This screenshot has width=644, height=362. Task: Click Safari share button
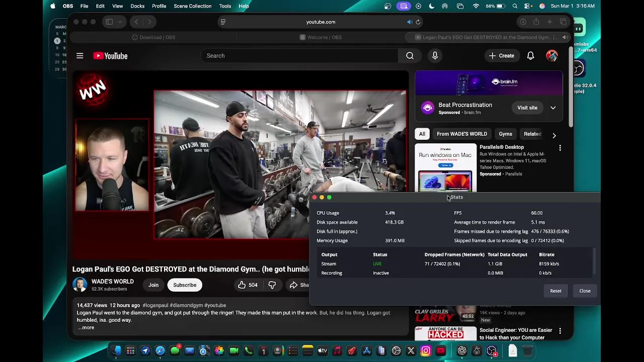pos(536,22)
